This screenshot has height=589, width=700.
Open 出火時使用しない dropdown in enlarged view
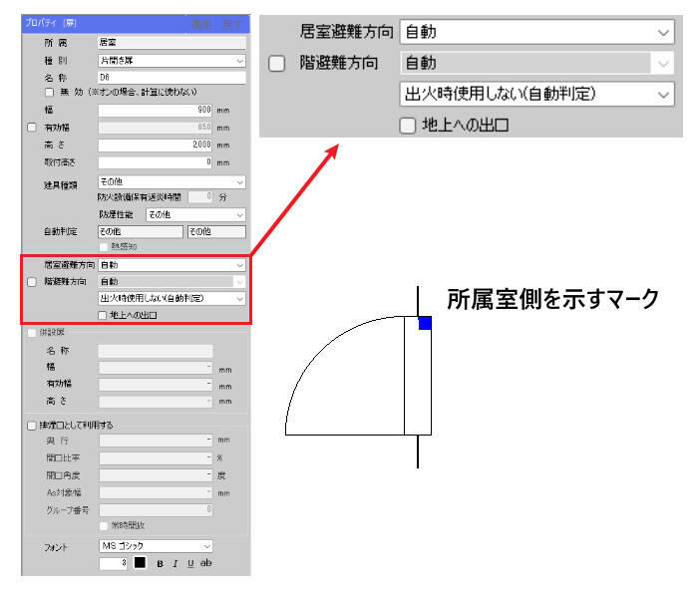[537, 94]
